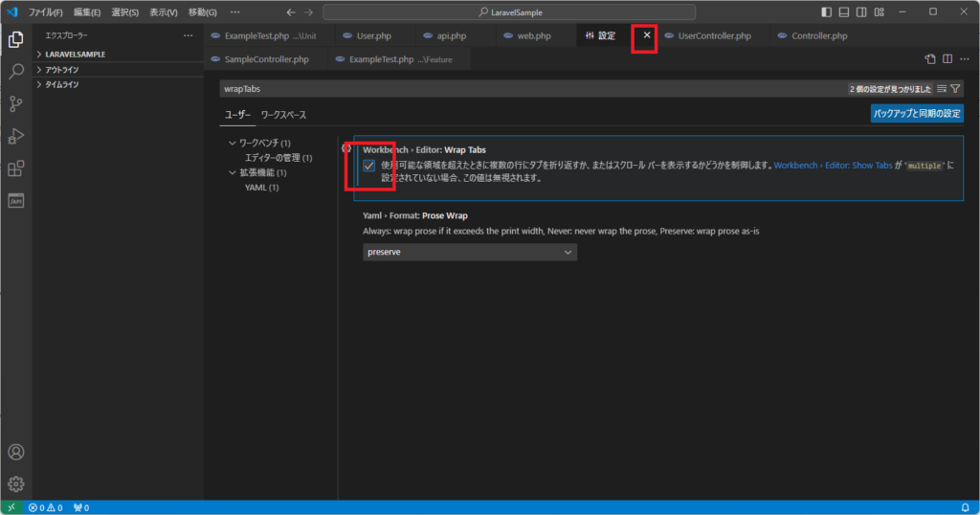
Task: Open the API extension icon in activity bar
Action: click(x=15, y=201)
